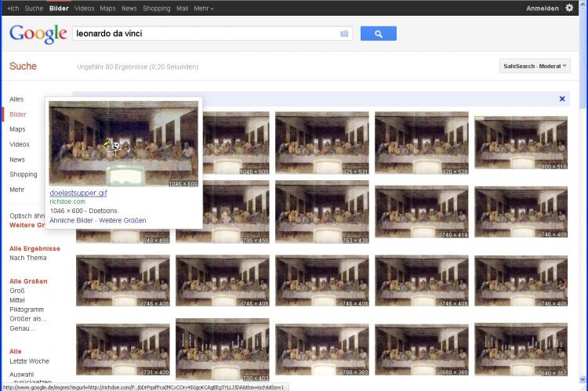Expand the Mehr menu in top bar
This screenshot has height=391, width=588.
point(203,8)
